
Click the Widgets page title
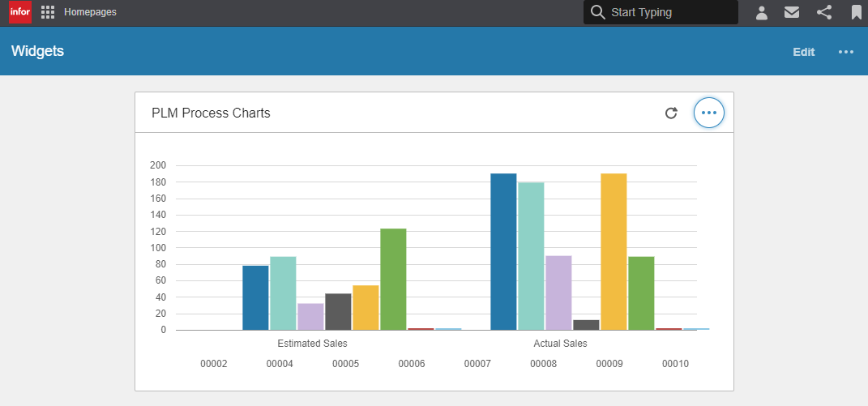coord(38,51)
